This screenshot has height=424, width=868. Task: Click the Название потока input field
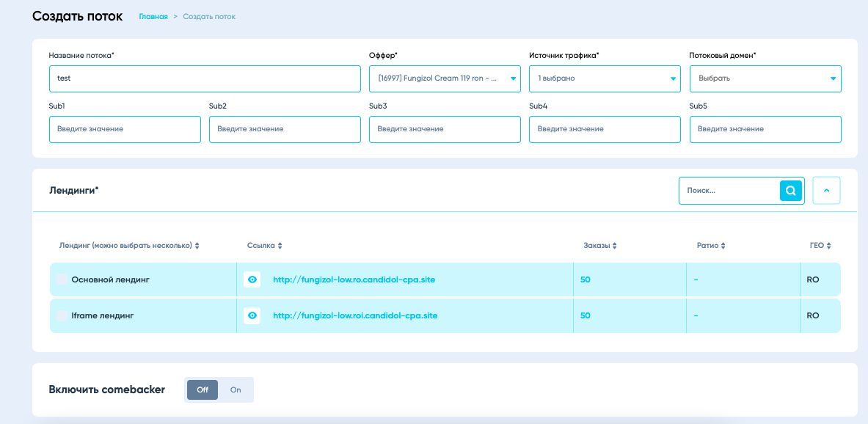pyautogui.click(x=205, y=78)
